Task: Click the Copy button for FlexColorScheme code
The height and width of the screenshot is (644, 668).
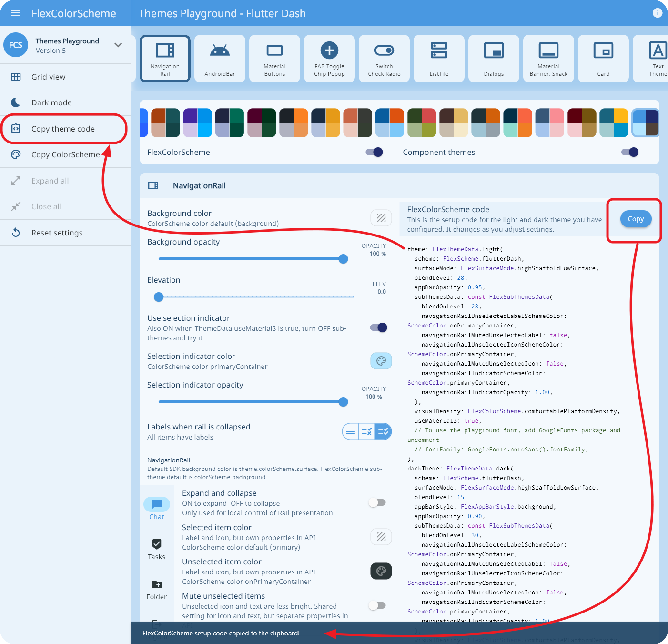Action: tap(636, 219)
